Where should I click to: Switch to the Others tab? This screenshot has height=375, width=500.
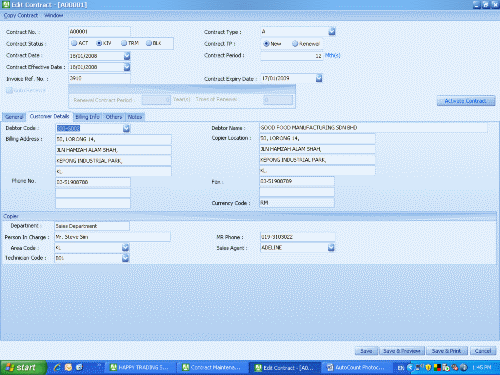tap(114, 117)
